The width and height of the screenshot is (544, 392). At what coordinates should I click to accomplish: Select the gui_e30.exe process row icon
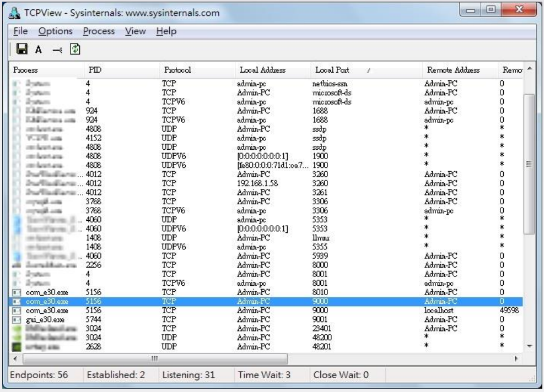(17, 319)
